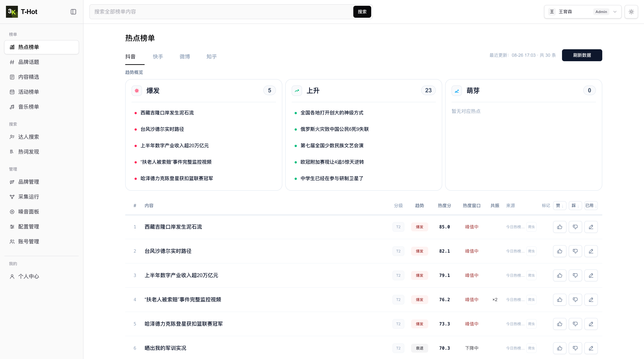
Task: Edit mark for row 6 晒出我的军训实况
Action: coord(591,348)
